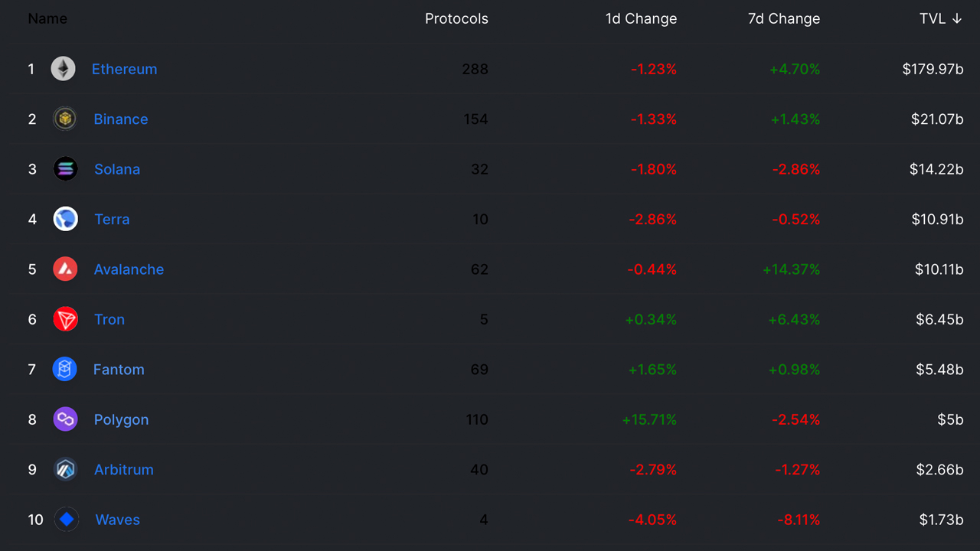Click the Terra chain logo icon
The height and width of the screenshot is (551, 980).
[66, 220]
